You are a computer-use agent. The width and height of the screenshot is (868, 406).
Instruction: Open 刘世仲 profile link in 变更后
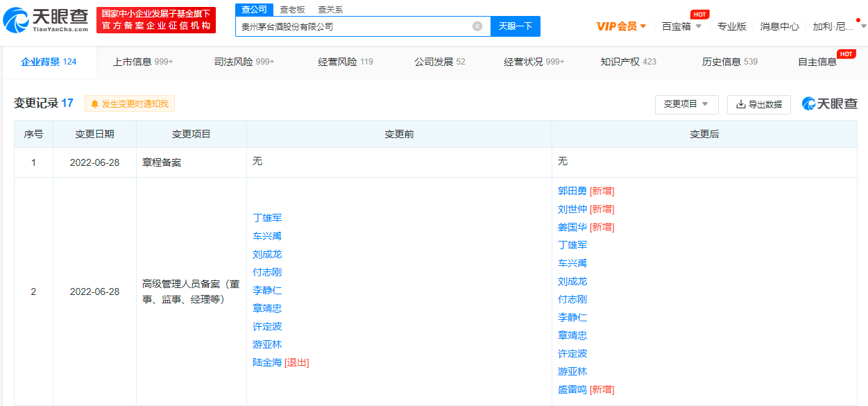[x=572, y=209]
